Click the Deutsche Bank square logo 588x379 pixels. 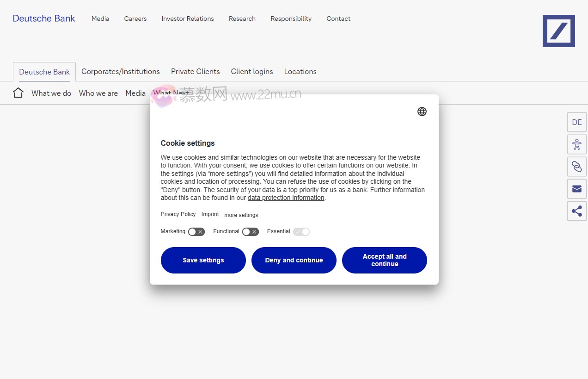coord(558,31)
